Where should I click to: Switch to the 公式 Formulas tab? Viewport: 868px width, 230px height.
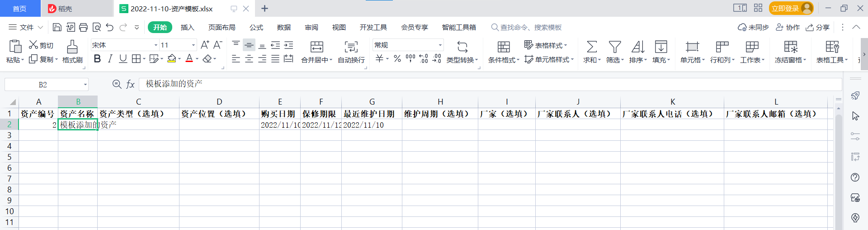coord(256,28)
